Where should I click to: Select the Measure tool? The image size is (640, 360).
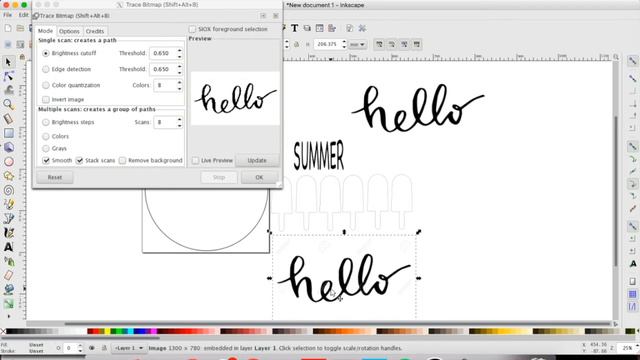[8, 119]
